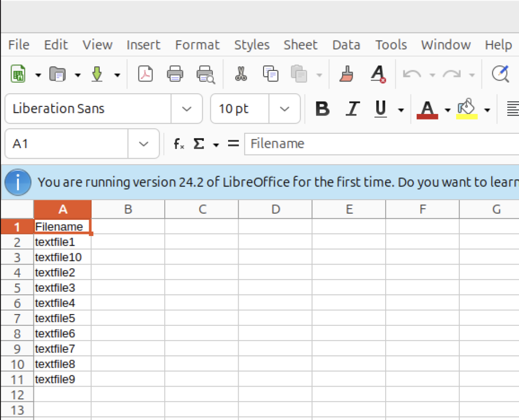Image resolution: width=519 pixels, height=420 pixels.
Task: Open the Data menu
Action: 346,45
